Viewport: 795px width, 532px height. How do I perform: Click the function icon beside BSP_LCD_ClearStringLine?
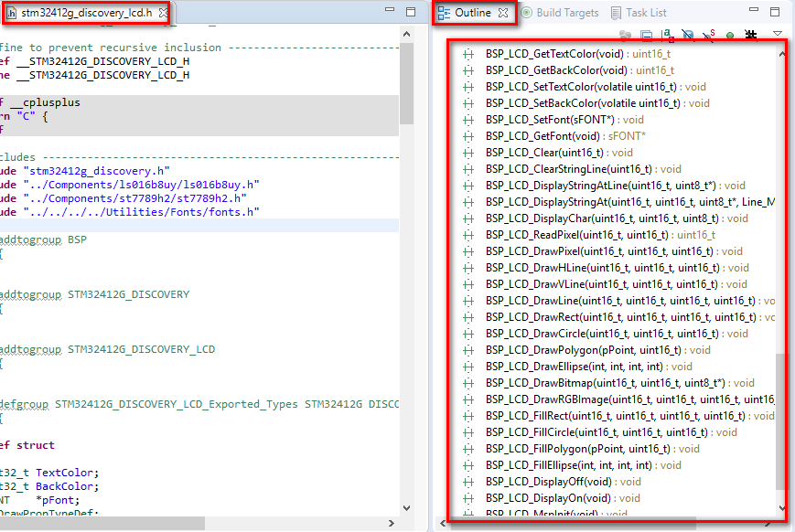468,169
